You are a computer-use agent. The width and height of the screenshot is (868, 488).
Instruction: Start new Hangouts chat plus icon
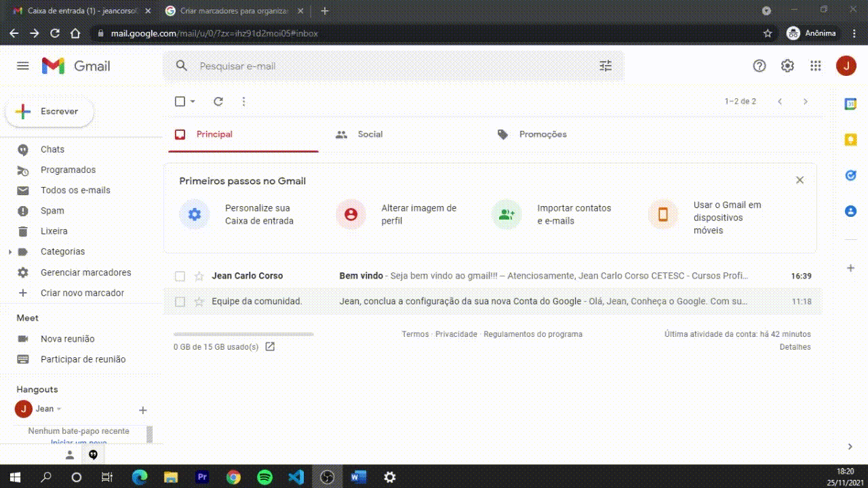tap(142, 410)
